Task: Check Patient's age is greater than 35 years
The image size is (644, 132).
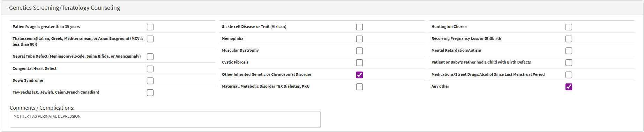Action: click(x=150, y=27)
